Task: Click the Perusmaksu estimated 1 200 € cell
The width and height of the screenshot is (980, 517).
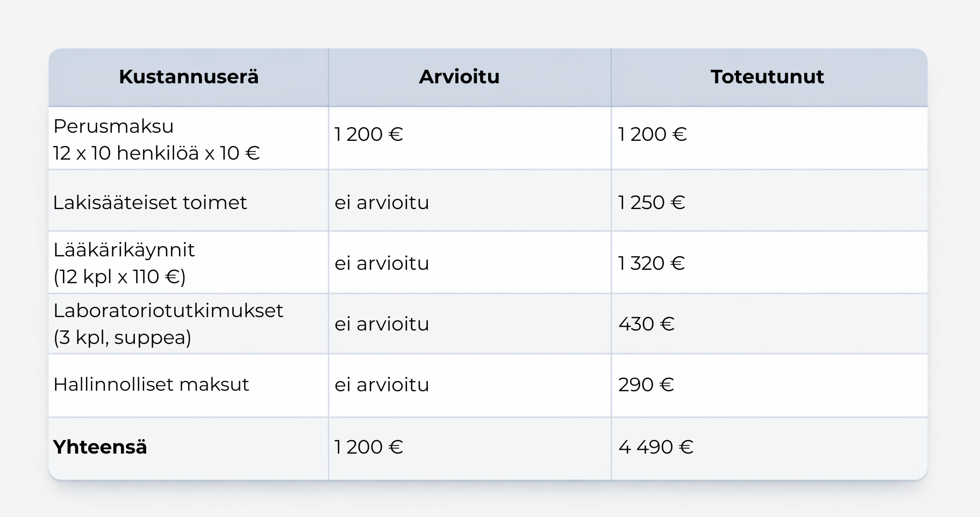Action: pyautogui.click(x=369, y=134)
